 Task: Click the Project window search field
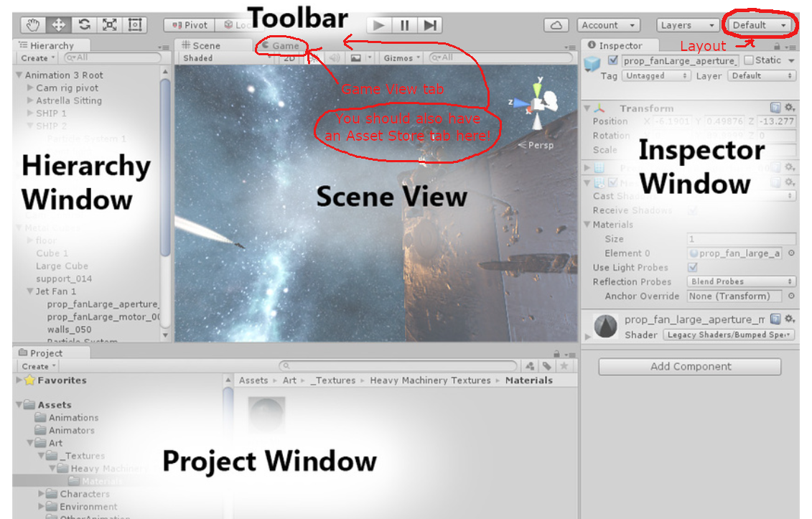398,365
